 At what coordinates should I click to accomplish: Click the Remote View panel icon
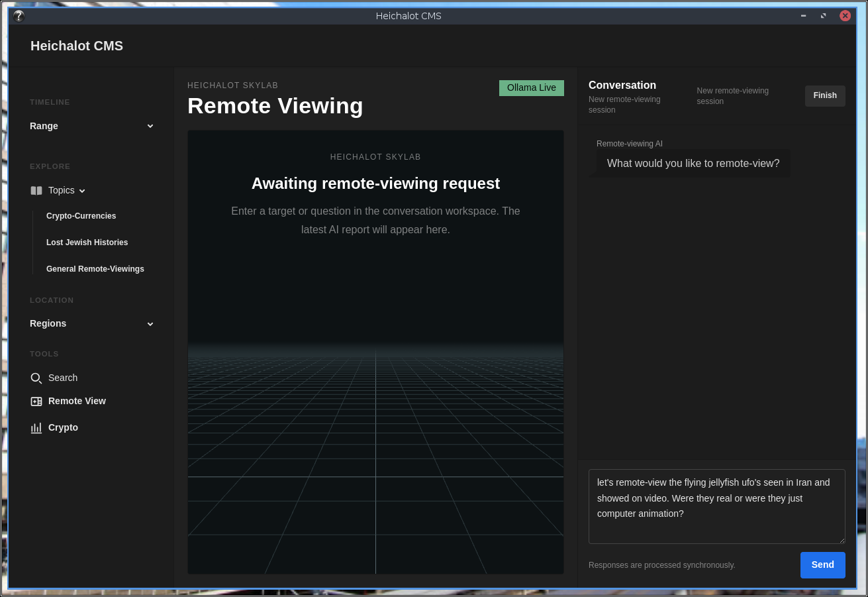click(x=36, y=402)
